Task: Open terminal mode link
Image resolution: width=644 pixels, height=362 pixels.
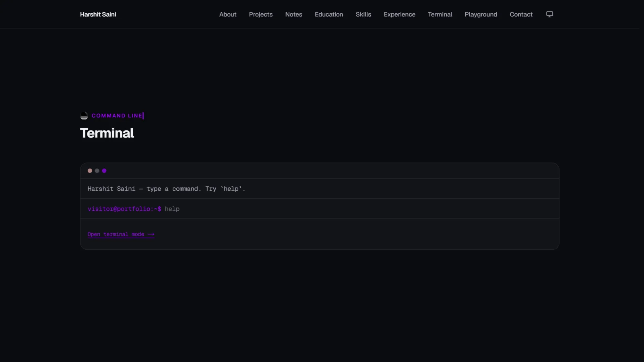Action: coord(121,234)
